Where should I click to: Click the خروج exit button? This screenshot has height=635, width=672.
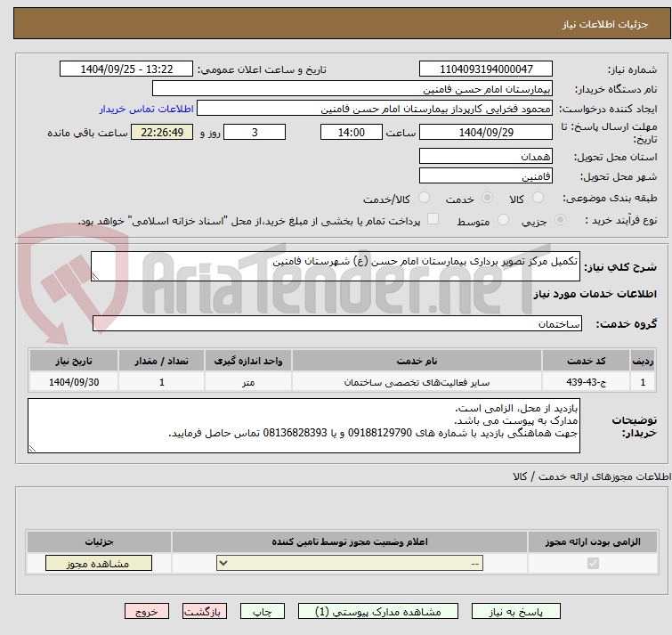[147, 612]
